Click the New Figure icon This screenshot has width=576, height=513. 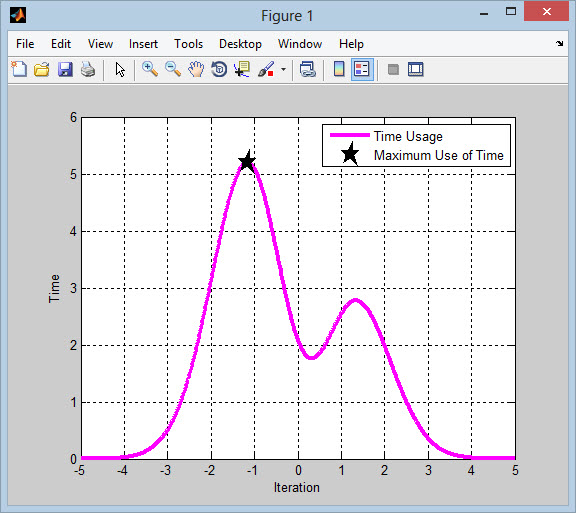point(19,69)
